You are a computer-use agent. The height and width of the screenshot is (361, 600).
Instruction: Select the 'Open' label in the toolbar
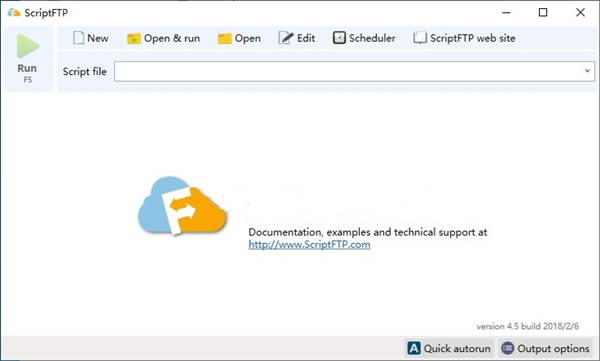(248, 38)
